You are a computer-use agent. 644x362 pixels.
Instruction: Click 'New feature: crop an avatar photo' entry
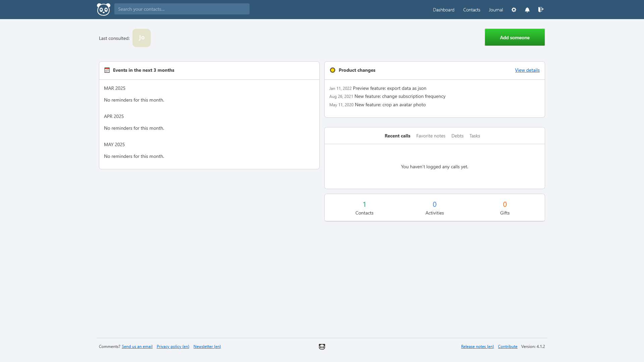[x=390, y=105]
